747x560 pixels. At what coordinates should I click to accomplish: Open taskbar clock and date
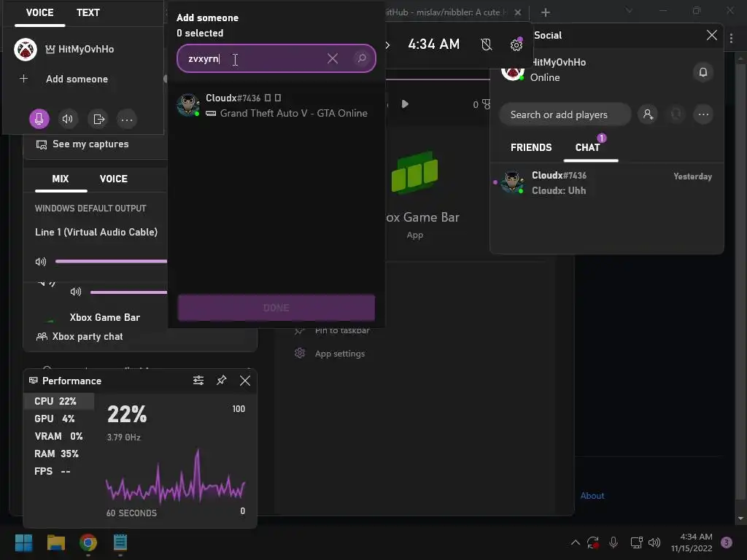point(692,542)
